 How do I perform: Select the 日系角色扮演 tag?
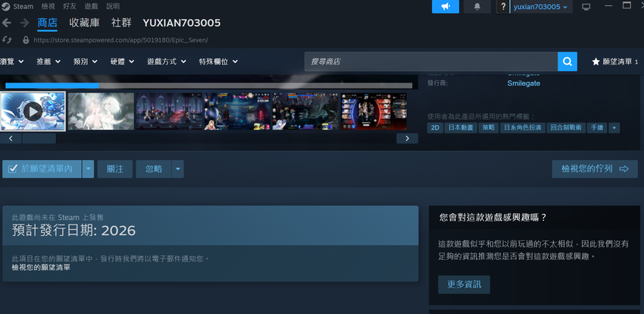(x=523, y=128)
